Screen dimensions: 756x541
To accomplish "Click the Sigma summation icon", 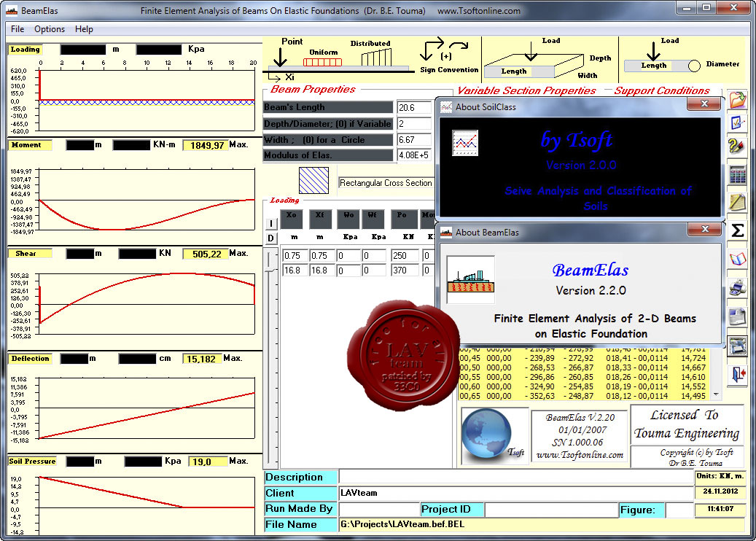I will (x=737, y=231).
